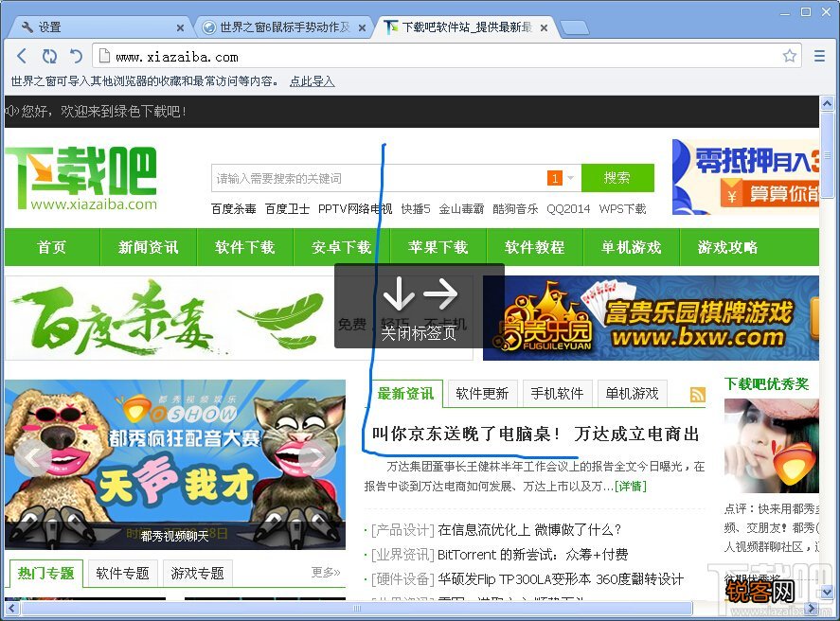Image resolution: width=840 pixels, height=621 pixels.
Task: Switch to 世界之窗6鼠标手势 tab
Action: (284, 27)
